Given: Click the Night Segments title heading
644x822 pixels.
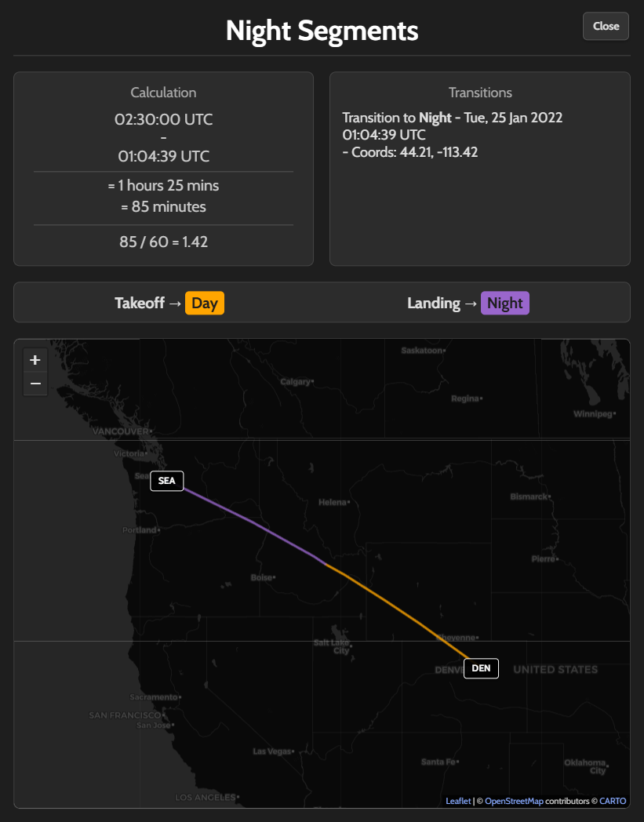Looking at the screenshot, I should point(322,30).
